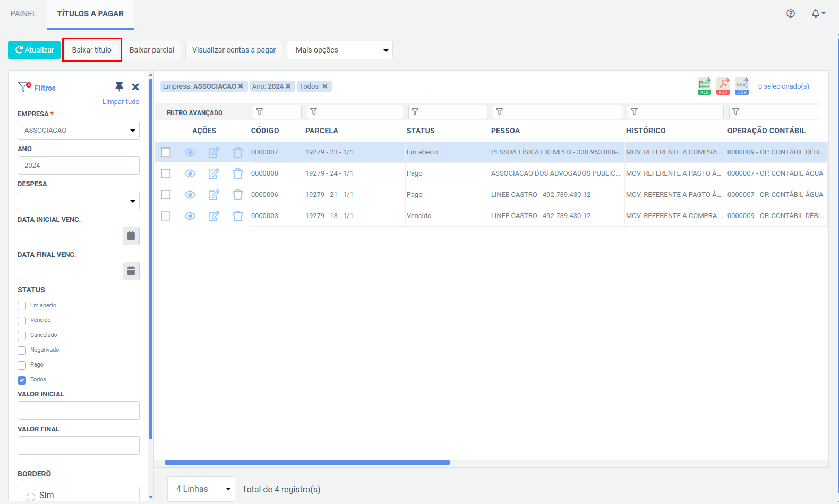The height and width of the screenshot is (504, 839).
Task: Click the Limpar tudo link
Action: (121, 102)
